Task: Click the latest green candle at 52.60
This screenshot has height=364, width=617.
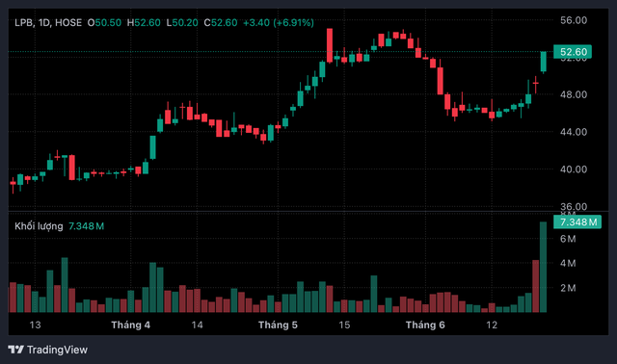Action: click(x=544, y=62)
